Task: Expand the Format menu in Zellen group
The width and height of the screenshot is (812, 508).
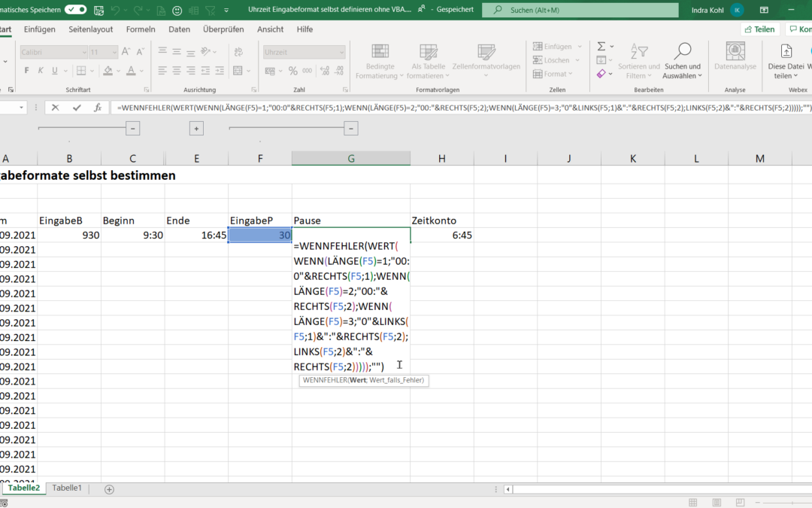Action: point(554,74)
